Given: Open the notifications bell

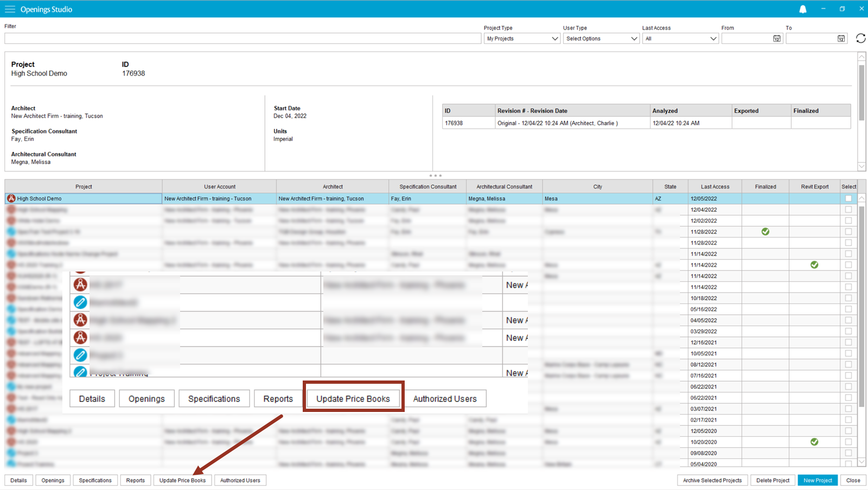Looking at the screenshot, I should (x=803, y=9).
